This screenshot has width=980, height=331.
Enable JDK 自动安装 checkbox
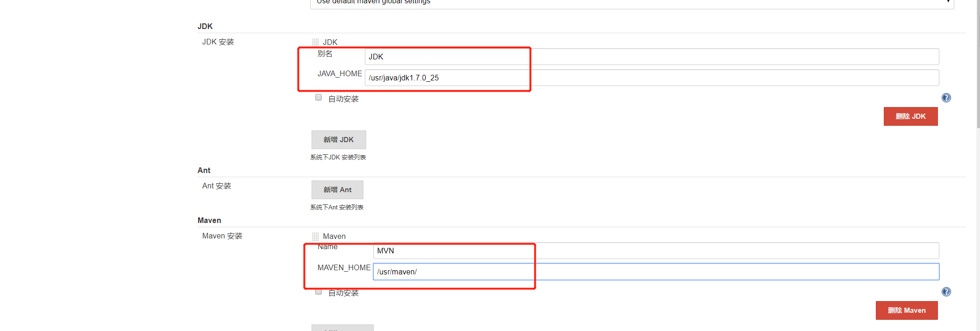click(319, 97)
